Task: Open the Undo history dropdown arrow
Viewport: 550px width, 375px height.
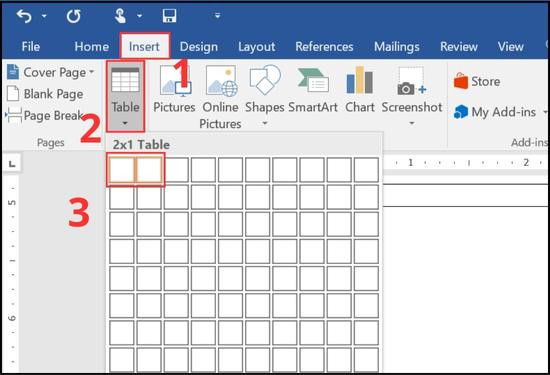Action: coord(44,16)
